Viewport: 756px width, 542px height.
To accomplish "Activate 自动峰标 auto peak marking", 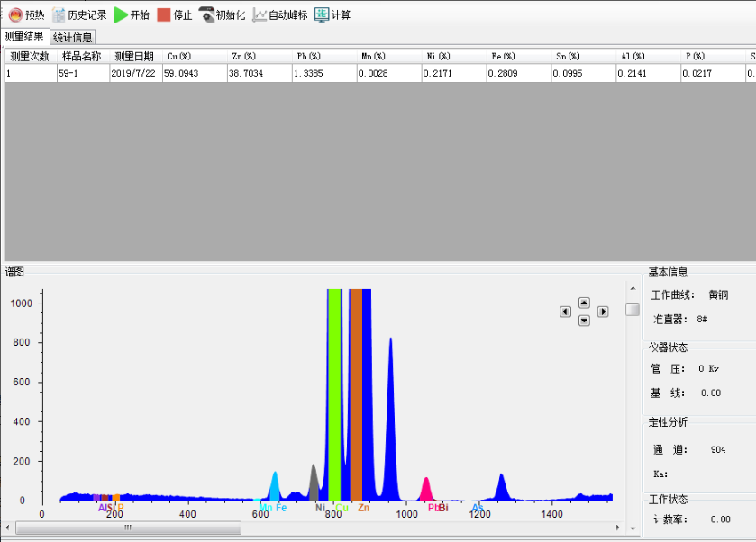I will (x=260, y=14).
